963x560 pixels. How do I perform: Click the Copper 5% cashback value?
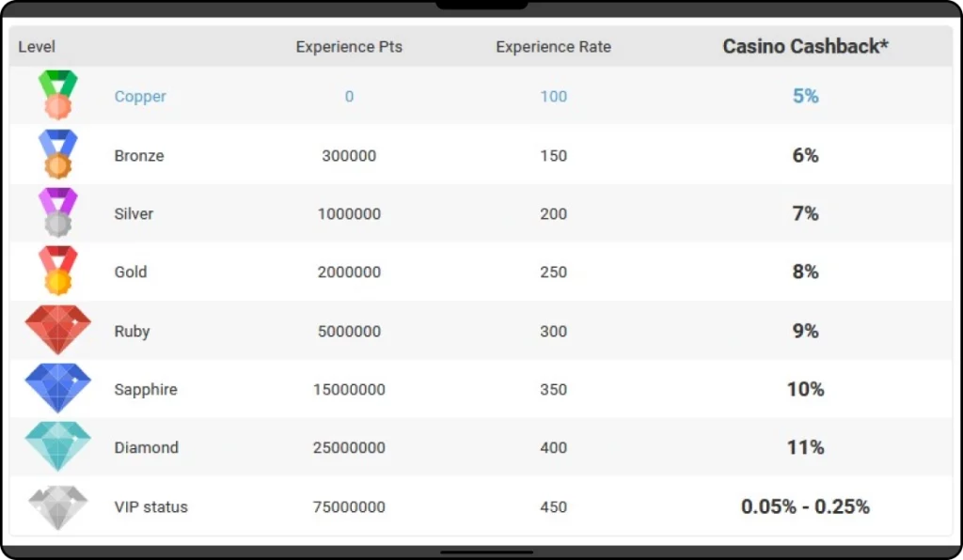point(805,96)
